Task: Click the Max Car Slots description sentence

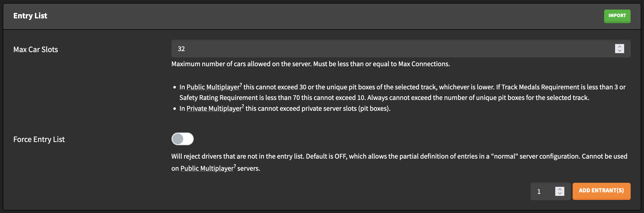Action: 310,64
